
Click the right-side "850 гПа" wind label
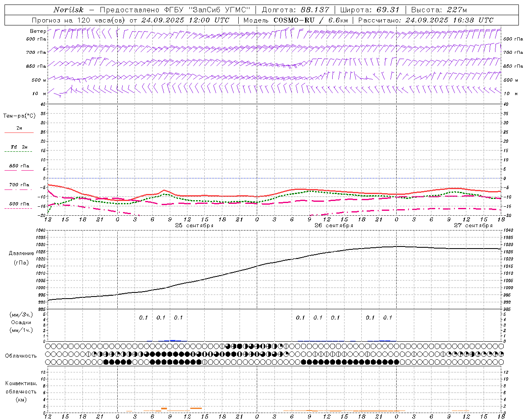tap(513, 66)
